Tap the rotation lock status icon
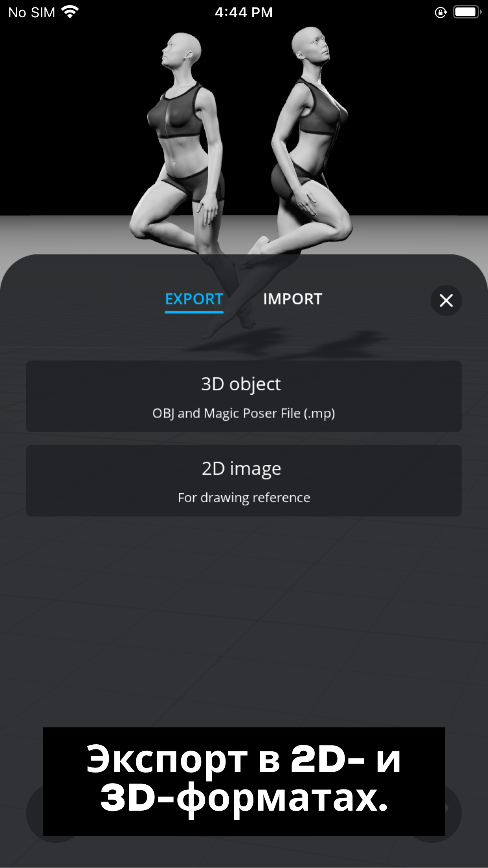The width and height of the screenshot is (488, 868). (441, 13)
